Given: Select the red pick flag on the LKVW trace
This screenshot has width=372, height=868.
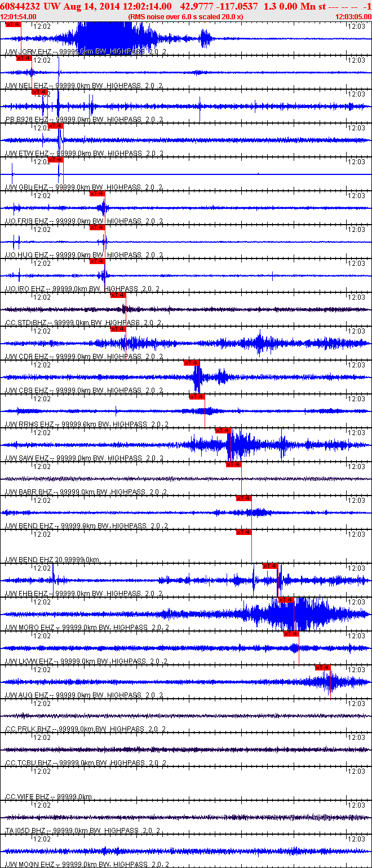Looking at the screenshot, I should [x=291, y=634].
